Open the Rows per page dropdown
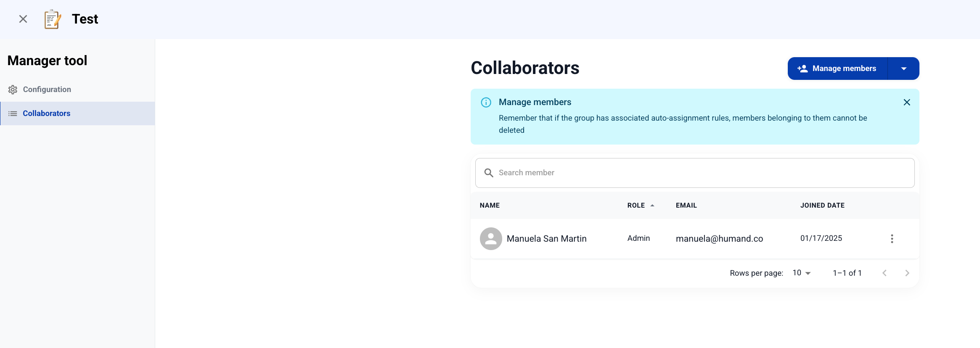Viewport: 980px width, 348px height. [x=802, y=273]
